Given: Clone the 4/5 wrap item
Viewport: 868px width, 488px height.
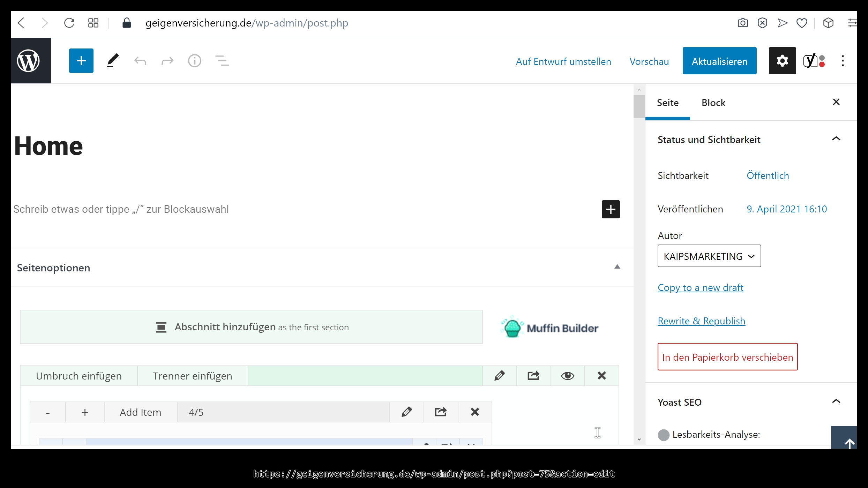Looking at the screenshot, I should [441, 412].
